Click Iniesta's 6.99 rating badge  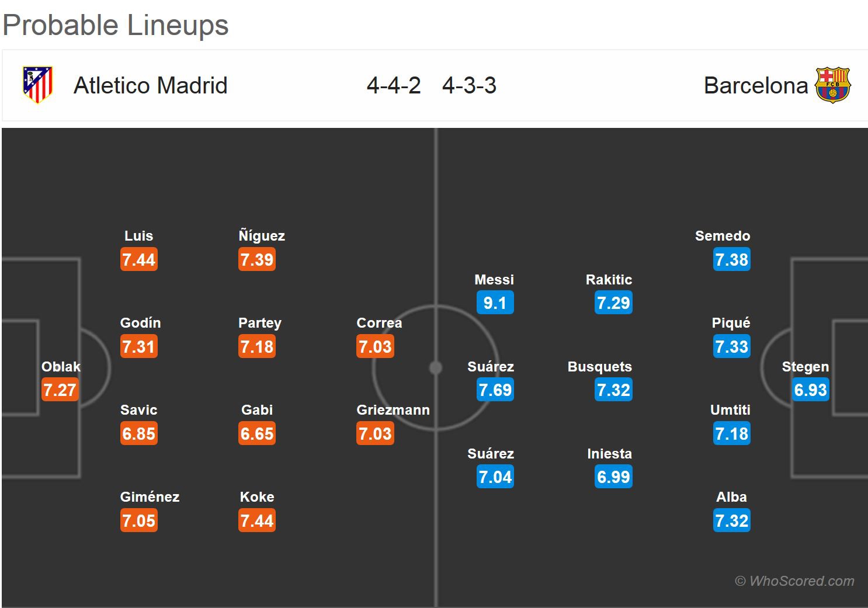(x=613, y=477)
